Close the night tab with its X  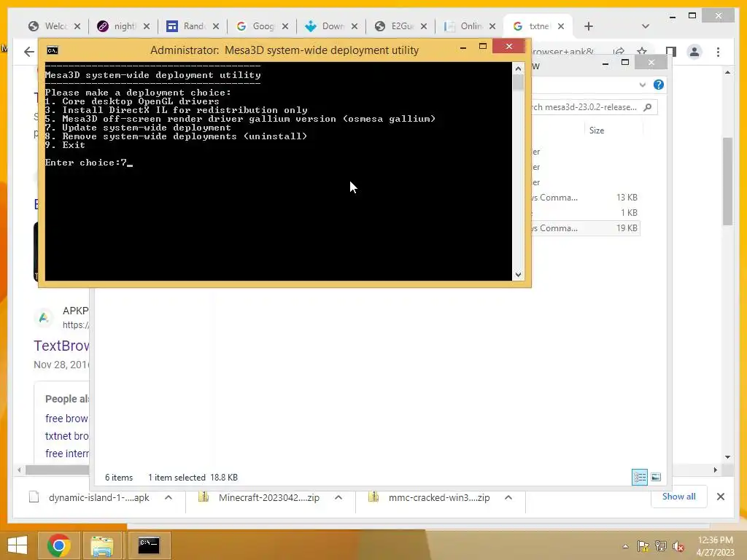tap(146, 26)
